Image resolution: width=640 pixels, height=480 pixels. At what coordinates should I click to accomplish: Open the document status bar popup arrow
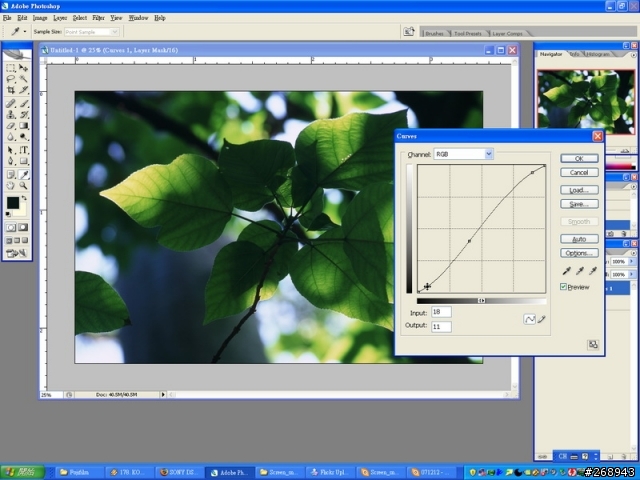point(163,395)
